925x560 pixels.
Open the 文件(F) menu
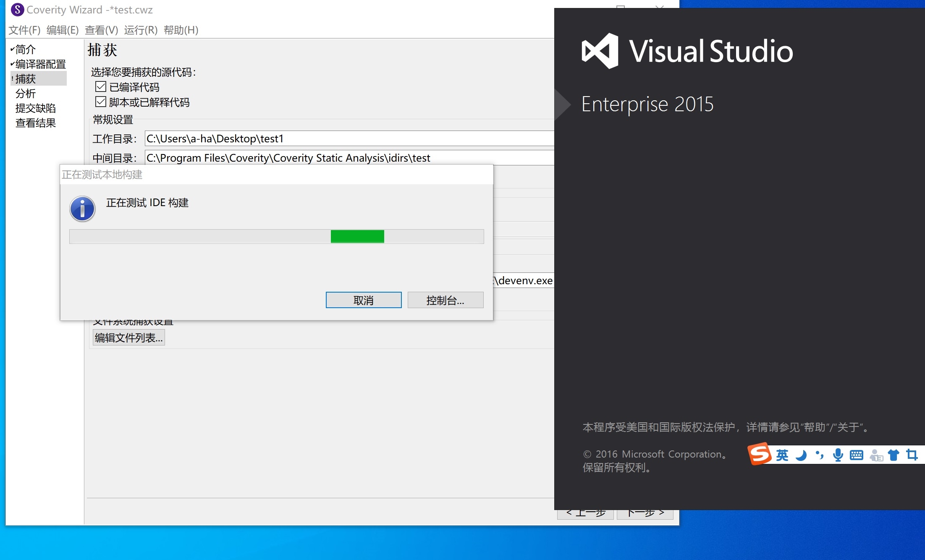[23, 30]
